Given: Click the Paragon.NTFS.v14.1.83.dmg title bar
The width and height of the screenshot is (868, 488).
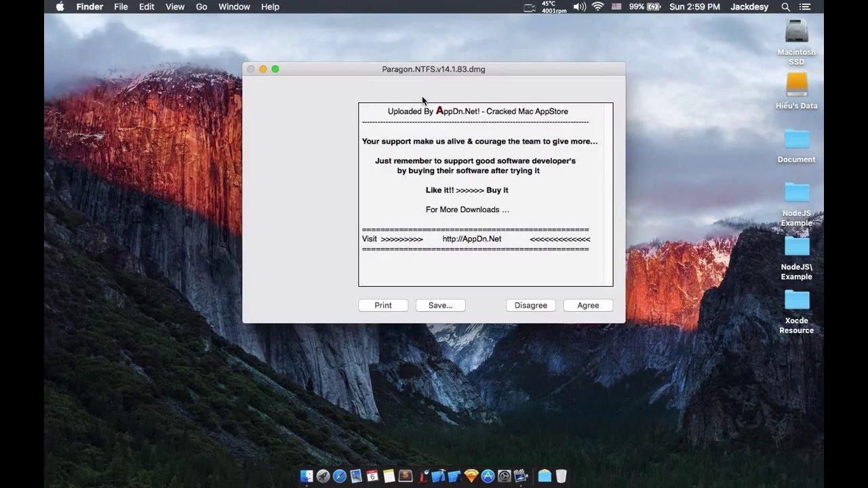Looking at the screenshot, I should tap(434, 69).
